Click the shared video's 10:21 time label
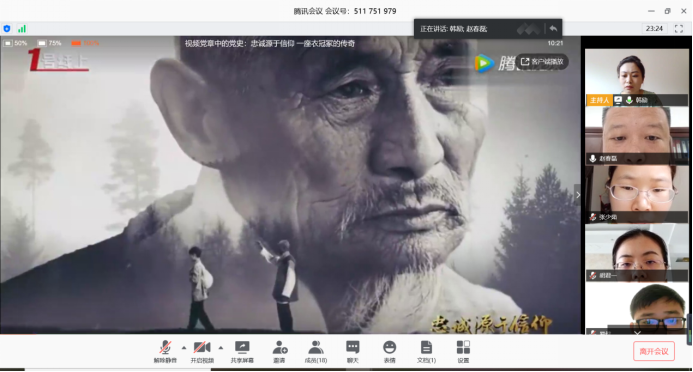The width and height of the screenshot is (693, 372). (555, 43)
